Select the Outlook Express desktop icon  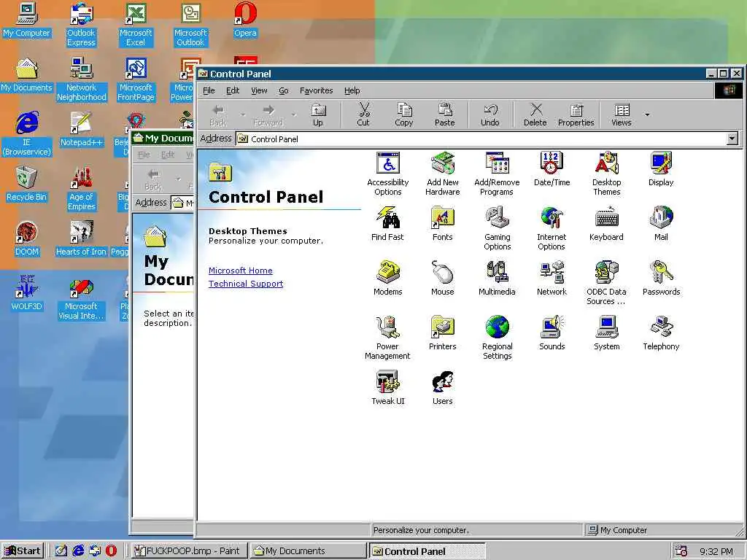pyautogui.click(x=81, y=26)
